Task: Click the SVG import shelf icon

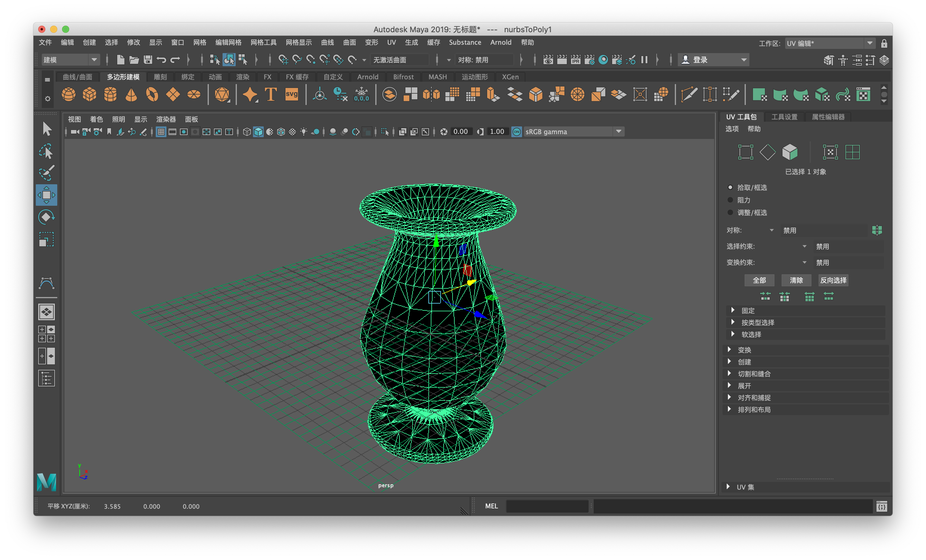Action: pyautogui.click(x=292, y=94)
